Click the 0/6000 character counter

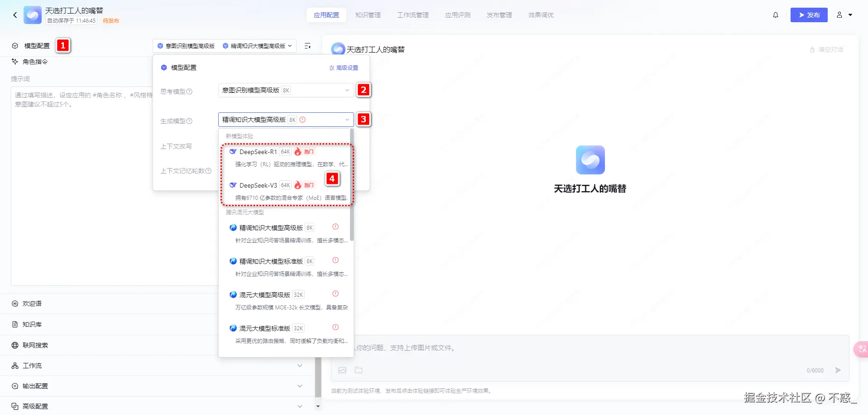(815, 371)
